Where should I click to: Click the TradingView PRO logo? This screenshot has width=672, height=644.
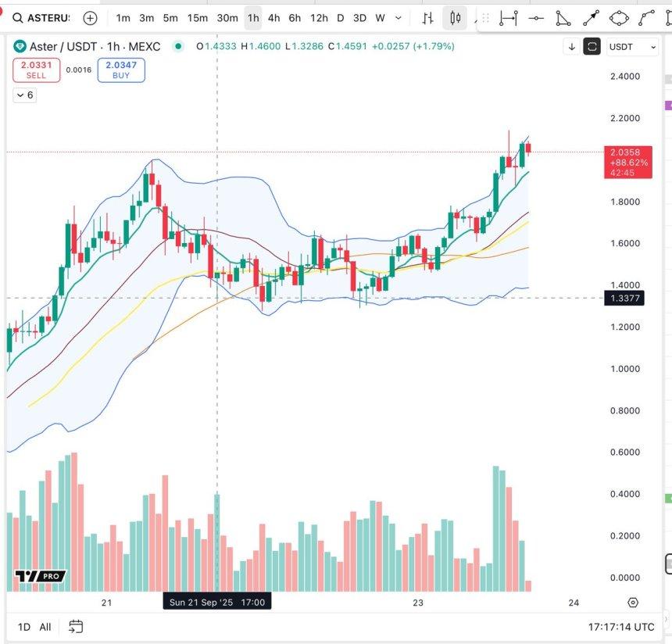click(40, 576)
